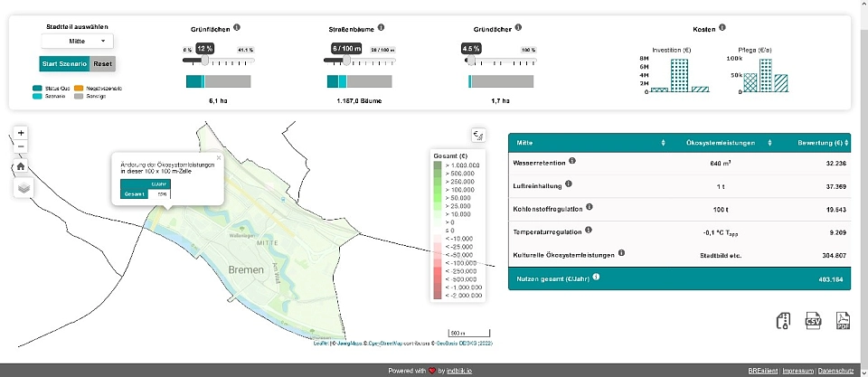Open the Impressum page

[799, 371]
